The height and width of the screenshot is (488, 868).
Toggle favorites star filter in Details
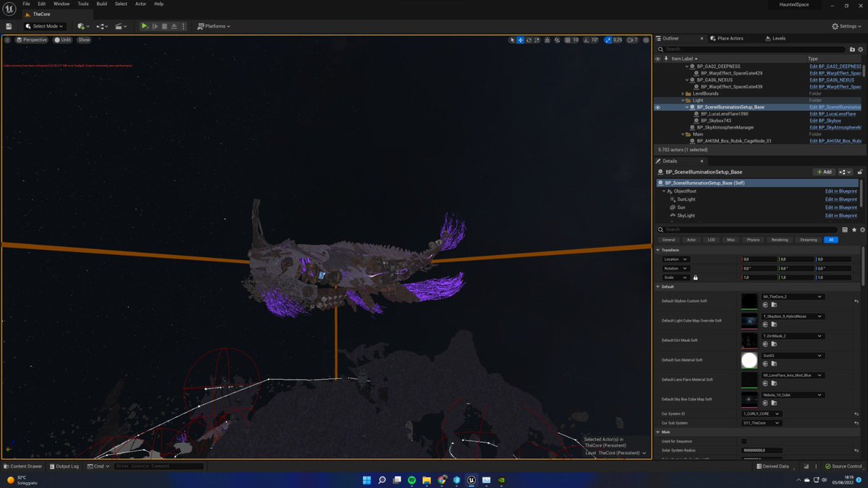pos(854,229)
